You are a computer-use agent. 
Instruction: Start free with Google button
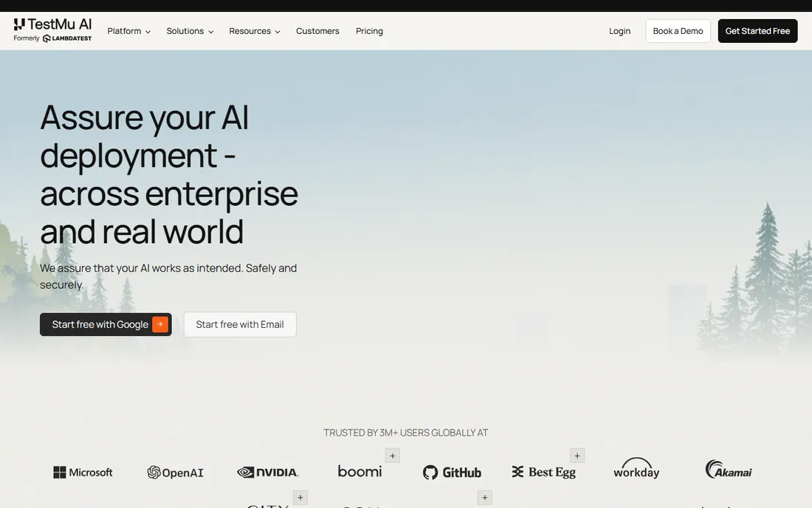[x=106, y=324]
